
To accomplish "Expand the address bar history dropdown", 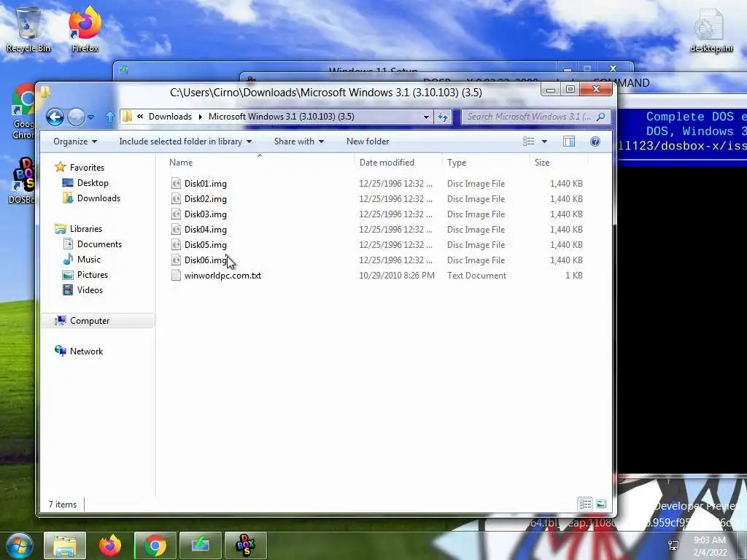I will (426, 117).
